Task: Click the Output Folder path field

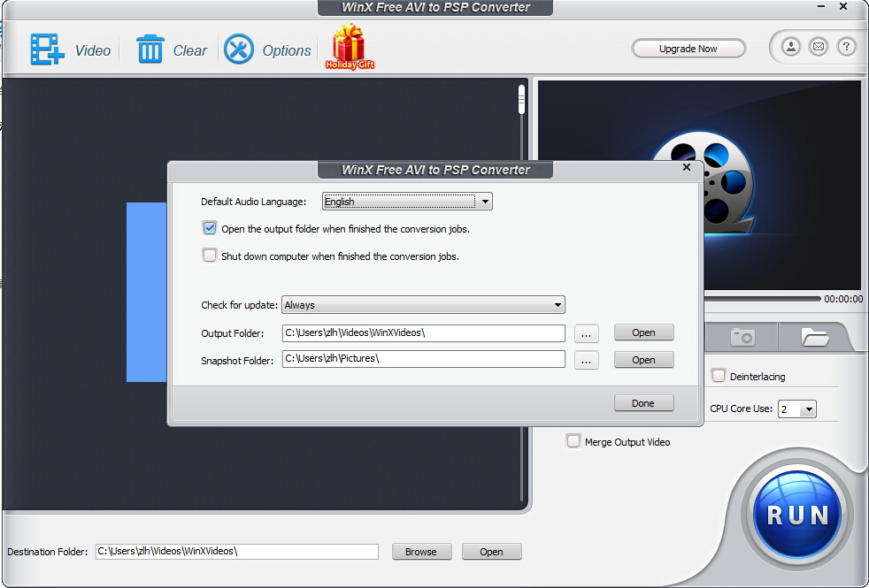Action: coord(423,332)
